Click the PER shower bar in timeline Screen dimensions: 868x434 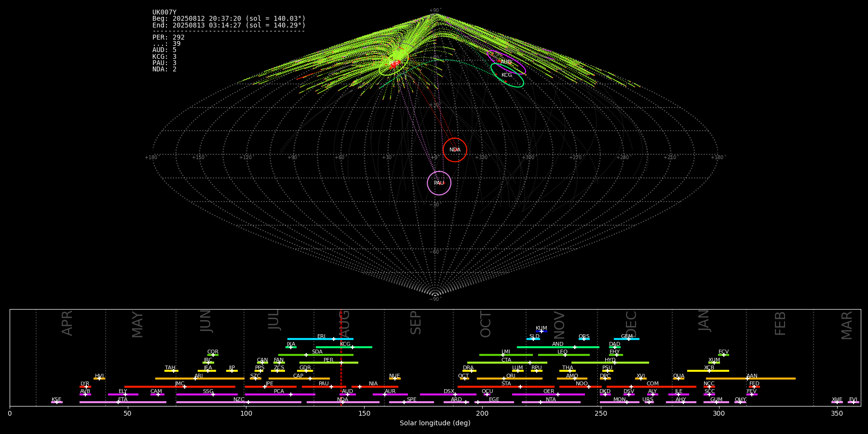coord(329,363)
